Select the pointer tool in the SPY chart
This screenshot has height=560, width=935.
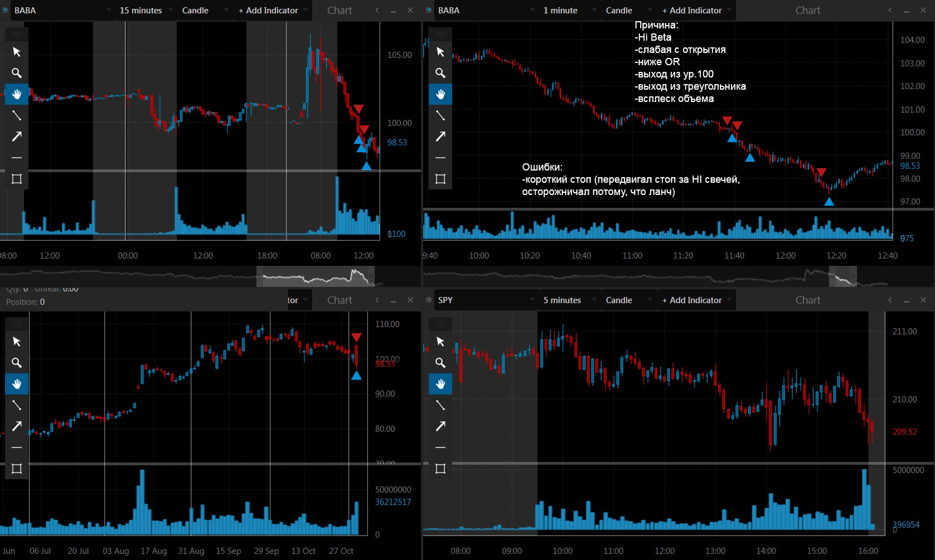(x=440, y=342)
